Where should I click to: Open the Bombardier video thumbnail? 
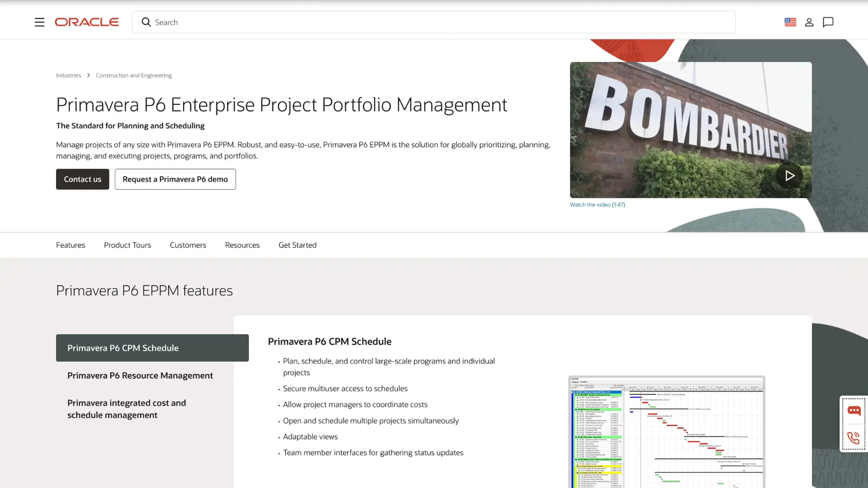pos(691,130)
